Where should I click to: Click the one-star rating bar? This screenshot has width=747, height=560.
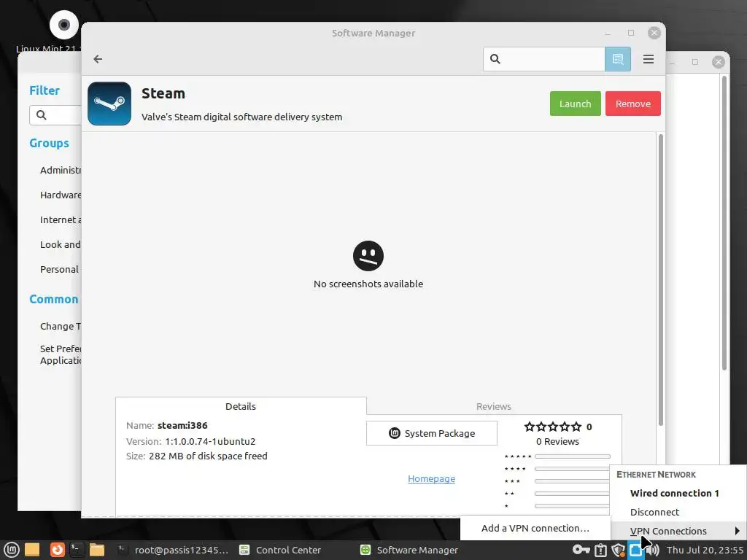pos(572,506)
